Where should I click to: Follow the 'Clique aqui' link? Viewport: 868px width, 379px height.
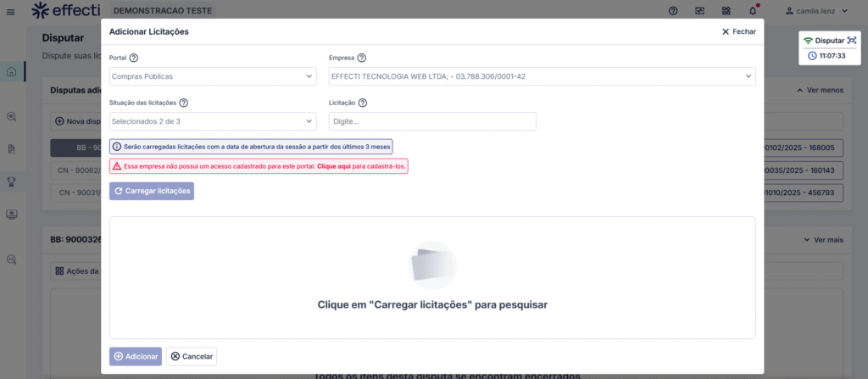pyautogui.click(x=335, y=167)
